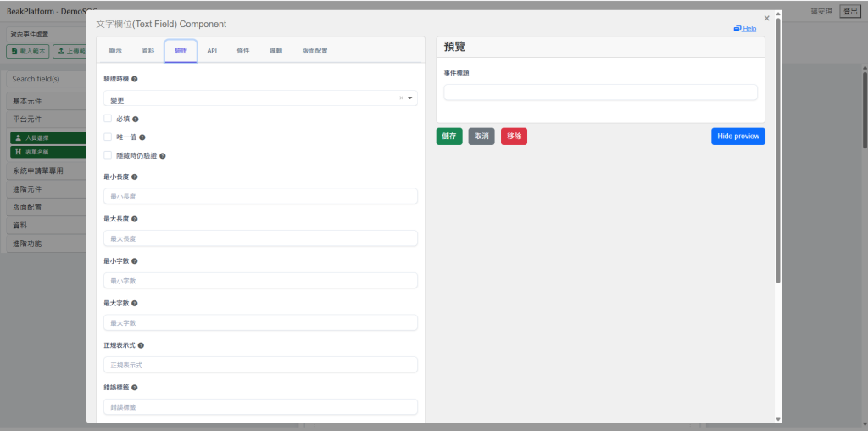Click the gray 取消 button
The image size is (868, 431).
(x=481, y=137)
